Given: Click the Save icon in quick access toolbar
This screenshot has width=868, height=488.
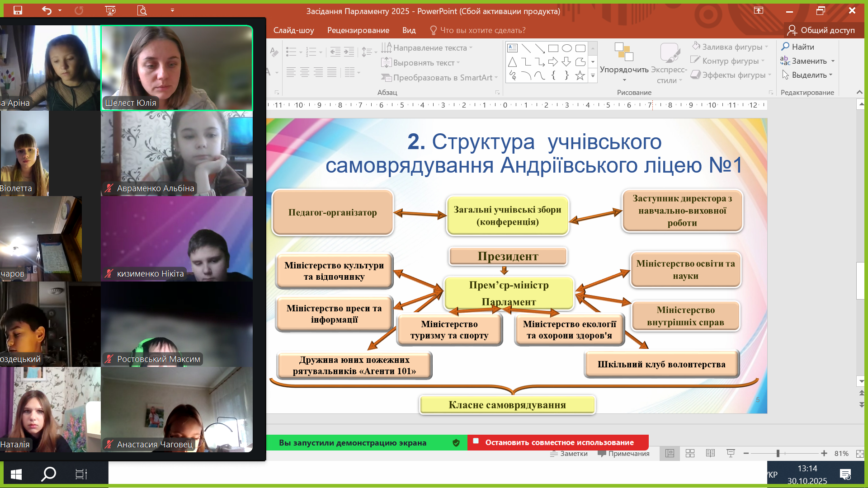Looking at the screenshot, I should tap(18, 10).
